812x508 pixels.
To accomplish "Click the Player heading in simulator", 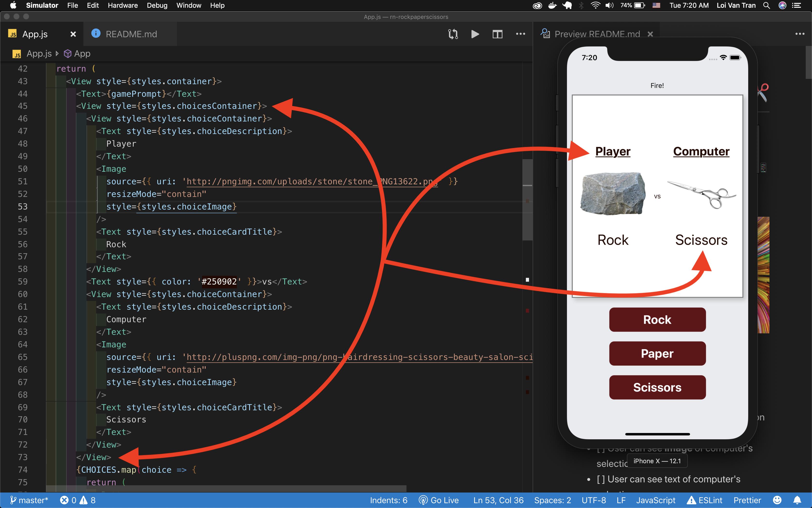I will pos(613,151).
